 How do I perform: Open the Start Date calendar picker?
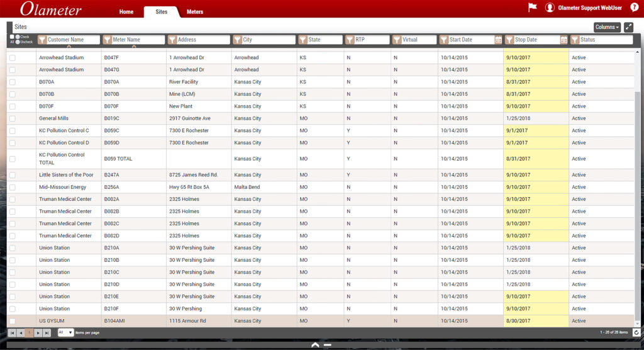pyautogui.click(x=498, y=40)
